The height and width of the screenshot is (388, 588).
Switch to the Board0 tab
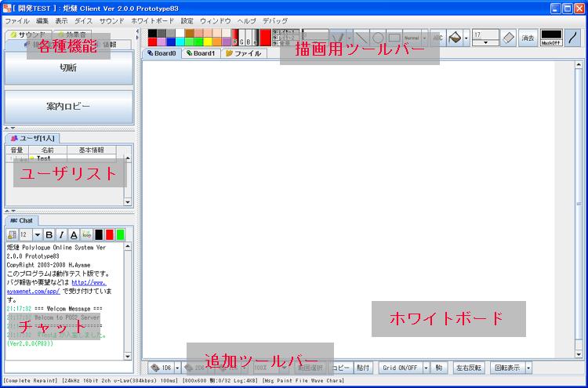(162, 53)
